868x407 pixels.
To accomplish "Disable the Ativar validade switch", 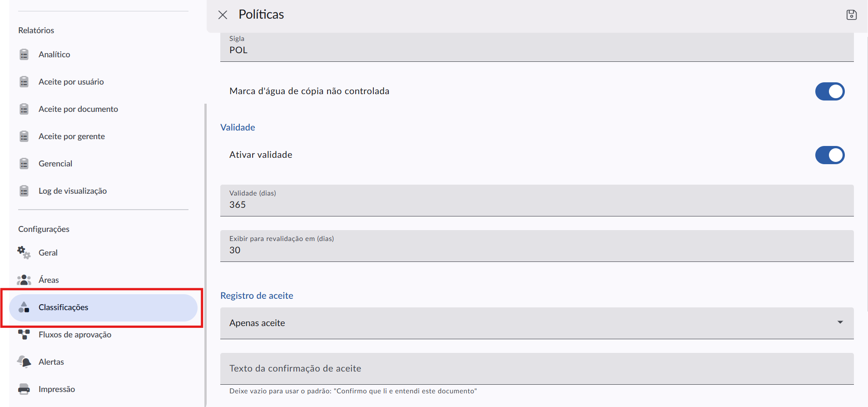I will [830, 155].
